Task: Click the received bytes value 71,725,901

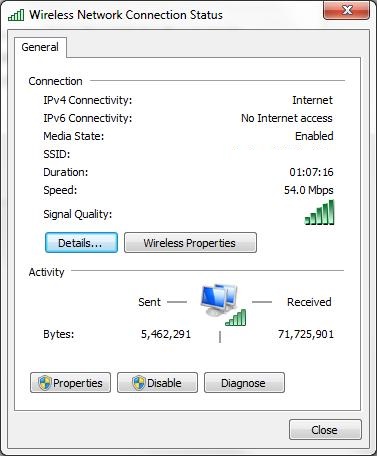Action: click(x=306, y=334)
